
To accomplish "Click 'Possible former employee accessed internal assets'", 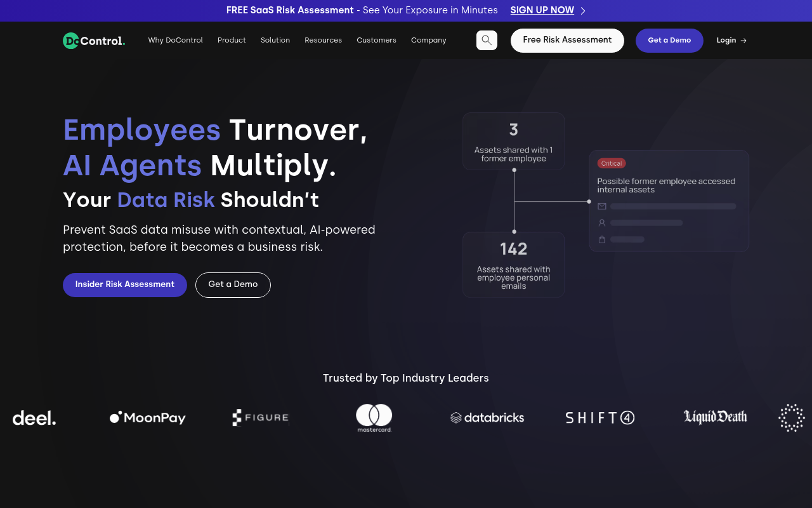I will [666, 185].
